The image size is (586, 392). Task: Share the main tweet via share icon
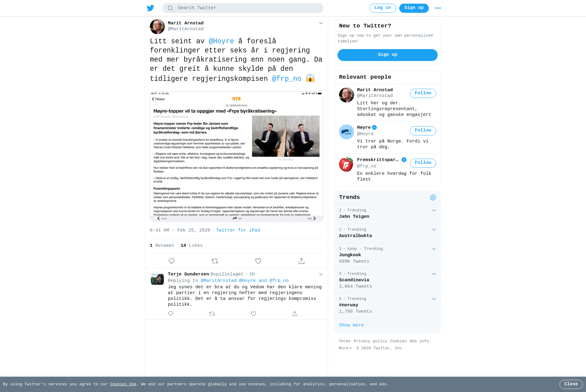pyautogui.click(x=302, y=261)
